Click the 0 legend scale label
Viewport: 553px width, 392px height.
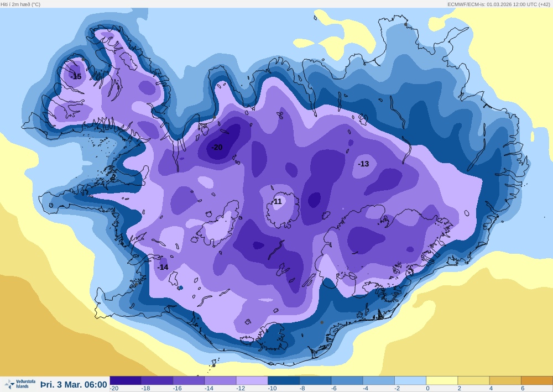point(428,389)
